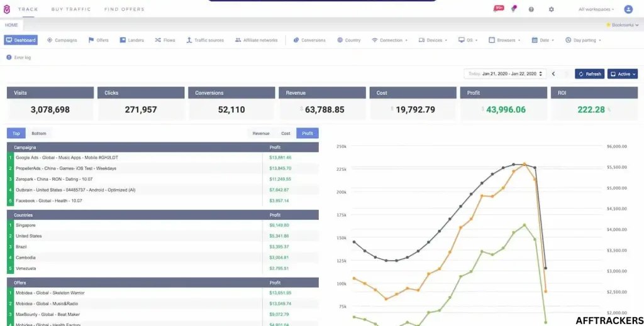Open the BUY TRAFFIC menu
Image resolution: width=644 pixels, height=326 pixels.
71,9
